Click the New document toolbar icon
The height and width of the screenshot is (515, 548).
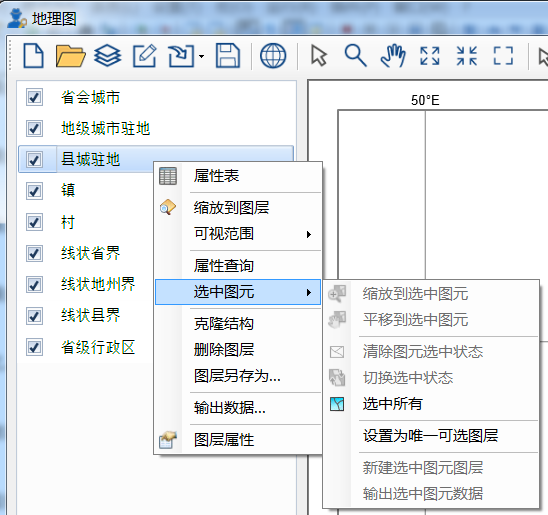click(x=34, y=56)
